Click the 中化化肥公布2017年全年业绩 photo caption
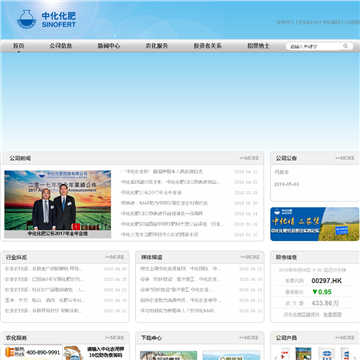This screenshot has height=360, width=360. pos(58,234)
